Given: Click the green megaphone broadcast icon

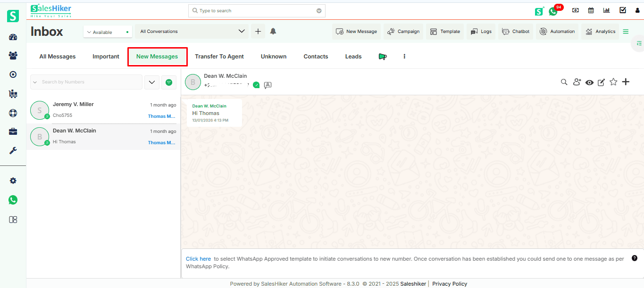Looking at the screenshot, I should coord(383,57).
